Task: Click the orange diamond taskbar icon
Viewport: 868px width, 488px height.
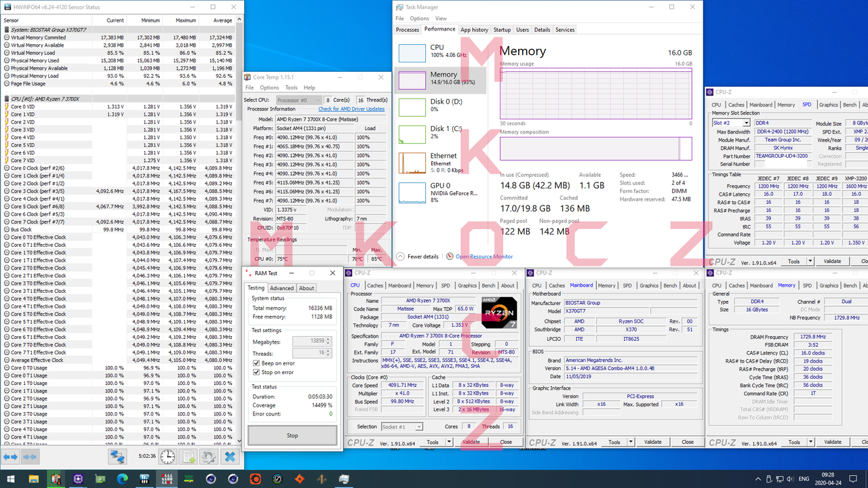Action: pos(299,479)
